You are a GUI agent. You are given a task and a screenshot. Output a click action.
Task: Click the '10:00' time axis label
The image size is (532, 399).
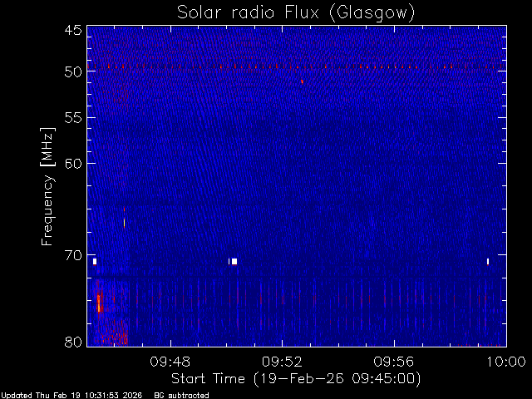(506, 362)
